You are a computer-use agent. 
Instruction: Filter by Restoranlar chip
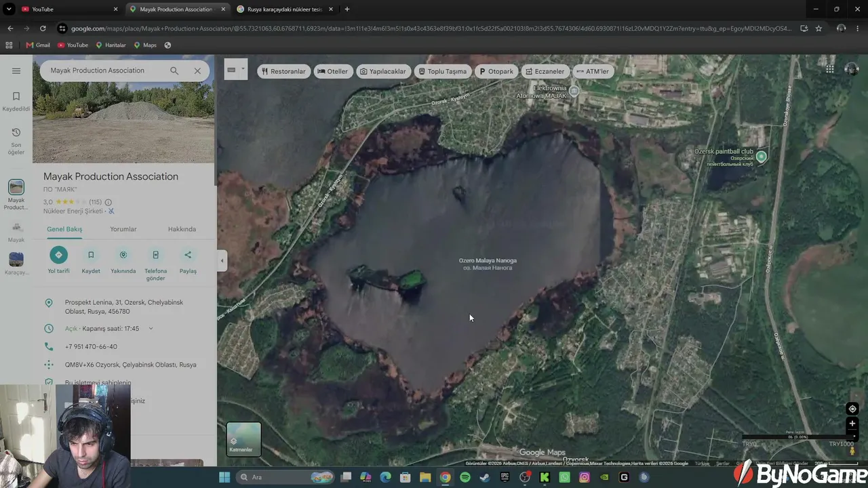point(283,71)
